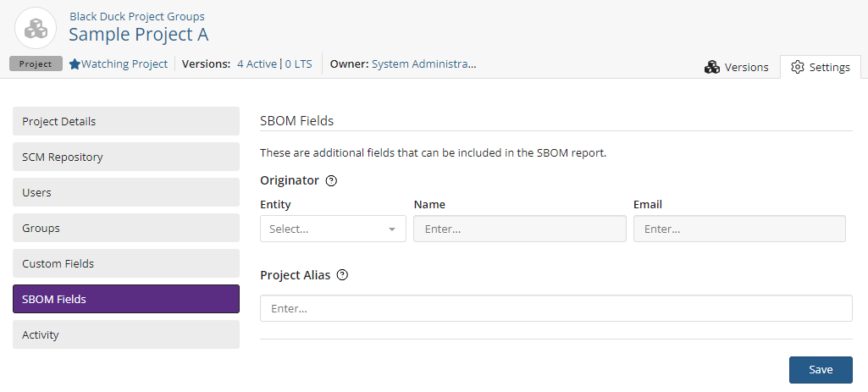Follow the Black Duck Project Groups link
Viewport: 868px width, 392px height.
[136, 16]
